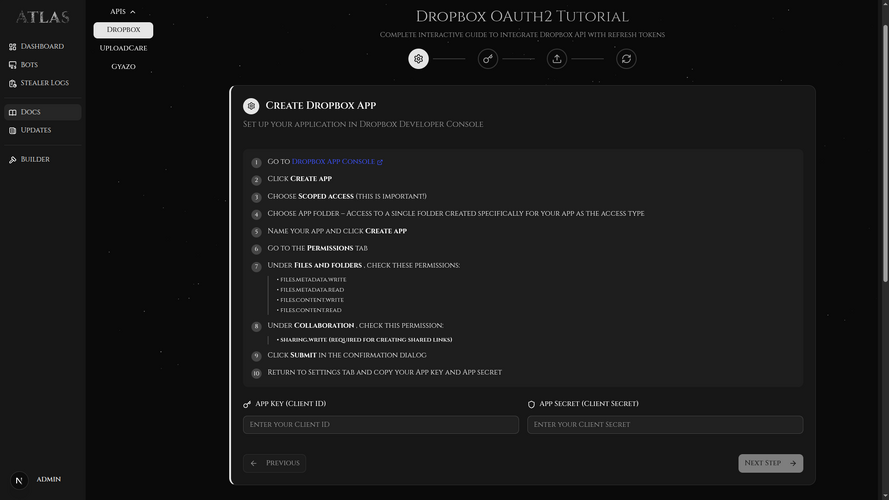This screenshot has width=889, height=500.
Task: Click external link icon beside Dropbox App Console
Action: pyautogui.click(x=380, y=162)
